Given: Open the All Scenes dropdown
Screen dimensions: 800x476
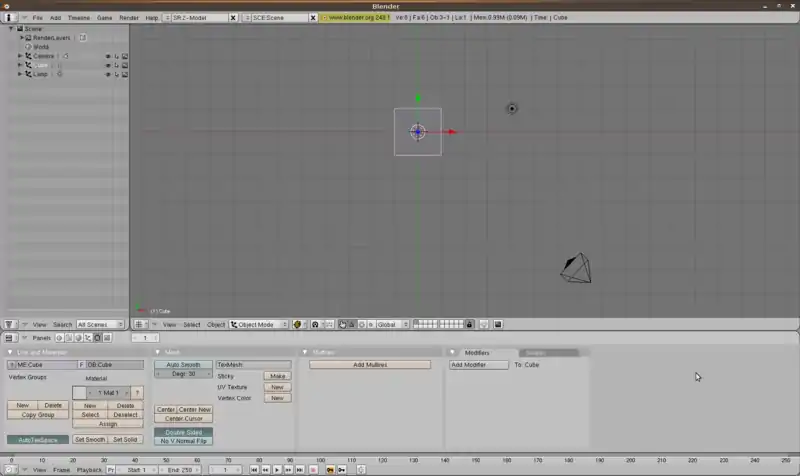Looking at the screenshot, I should click(x=100, y=324).
